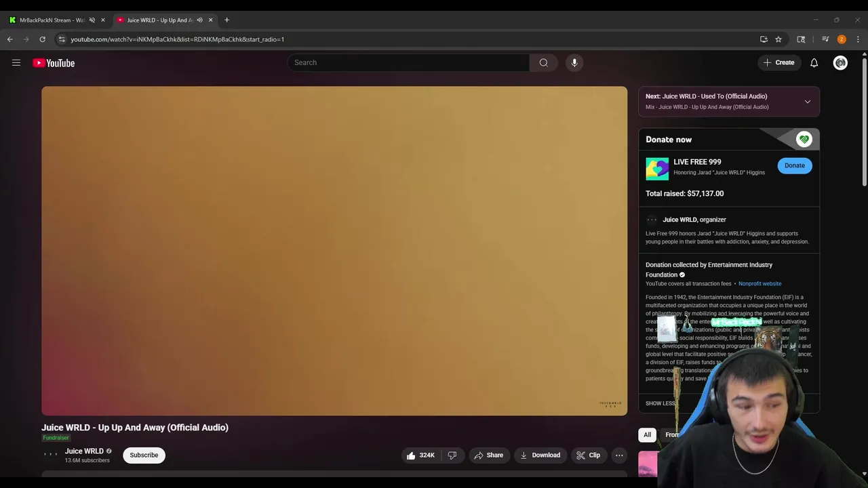Select the Juice WRLD - Up Up And Away tab

(164, 20)
